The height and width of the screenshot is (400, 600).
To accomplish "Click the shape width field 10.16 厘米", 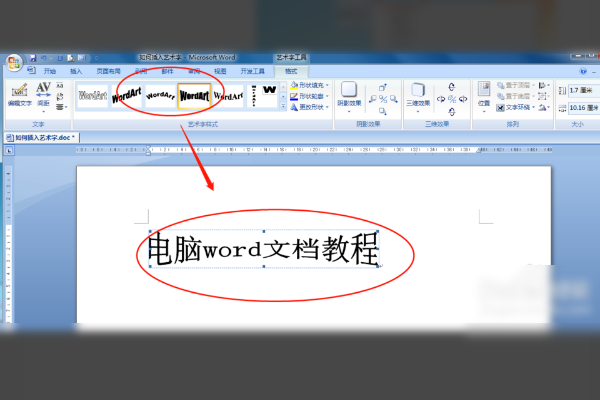I will pyautogui.click(x=584, y=108).
